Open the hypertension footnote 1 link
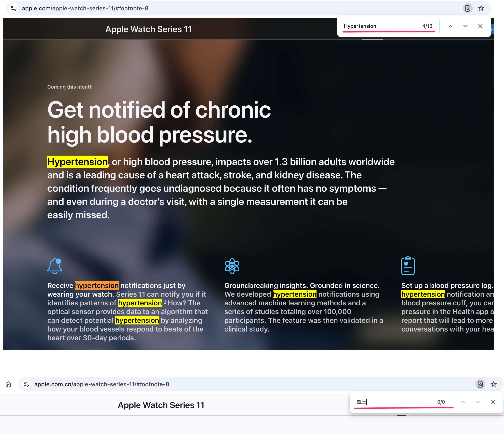 point(165,302)
